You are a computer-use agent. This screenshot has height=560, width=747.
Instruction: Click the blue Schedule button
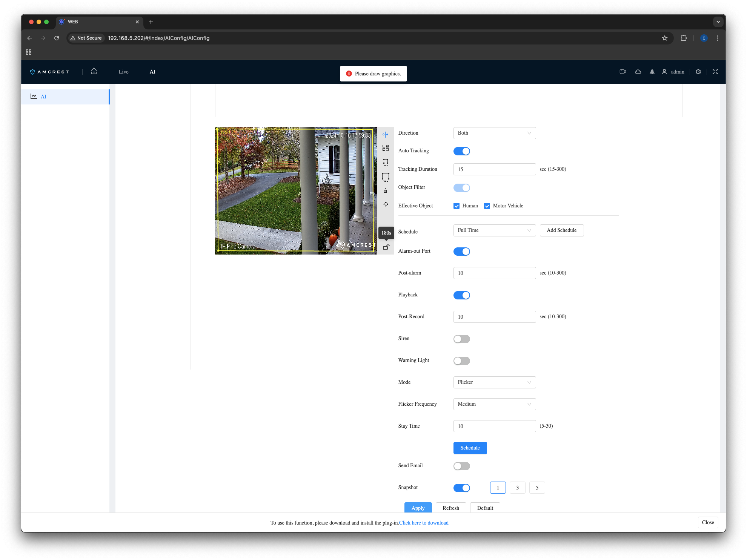click(x=470, y=448)
